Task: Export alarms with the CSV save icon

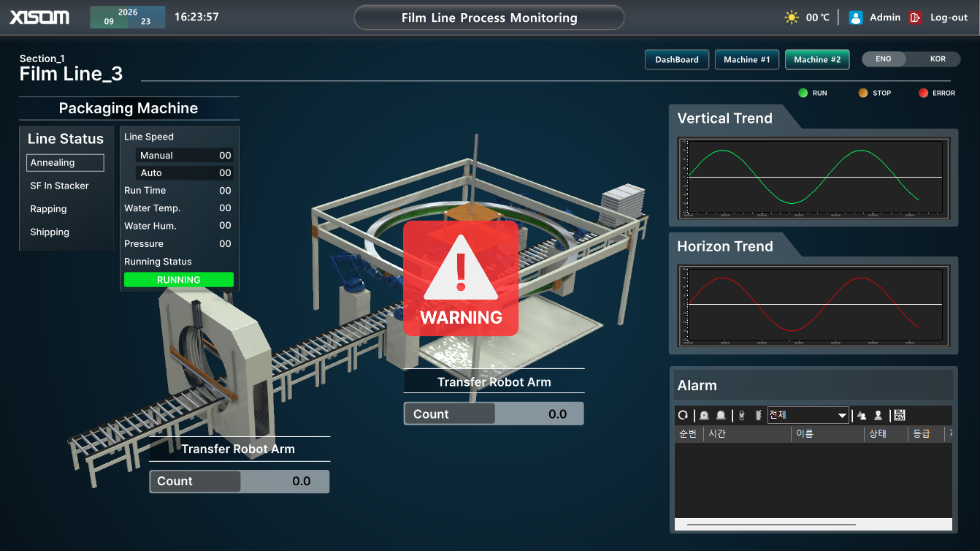Action: 900,415
